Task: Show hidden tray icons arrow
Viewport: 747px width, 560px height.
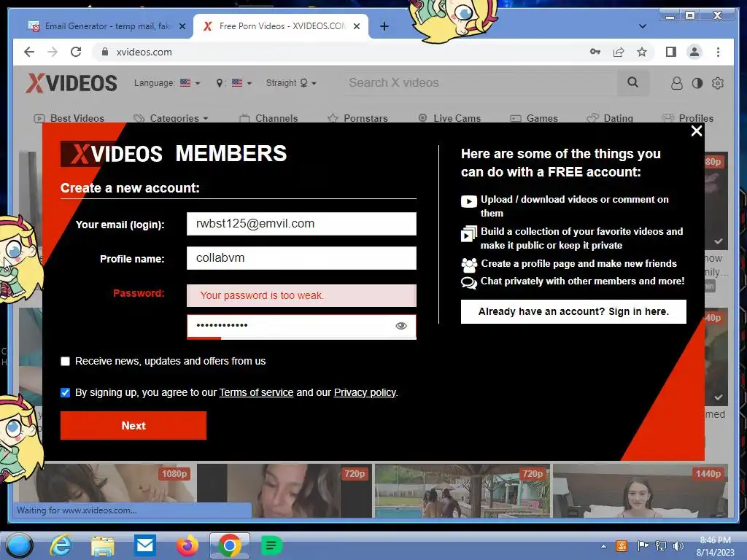Action: [603, 546]
